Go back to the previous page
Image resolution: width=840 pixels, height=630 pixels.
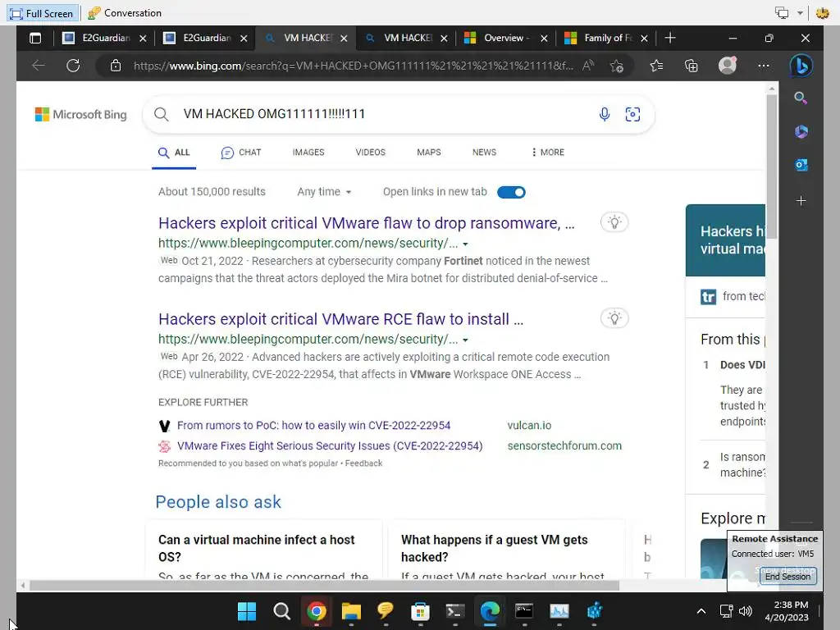(38, 66)
